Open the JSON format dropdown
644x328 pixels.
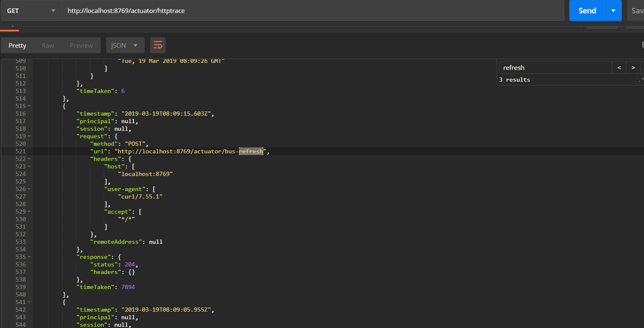tap(125, 45)
